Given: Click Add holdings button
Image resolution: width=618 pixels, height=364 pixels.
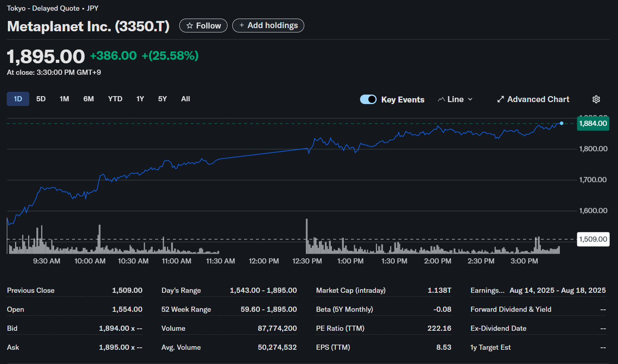Looking at the screenshot, I should 268,25.
